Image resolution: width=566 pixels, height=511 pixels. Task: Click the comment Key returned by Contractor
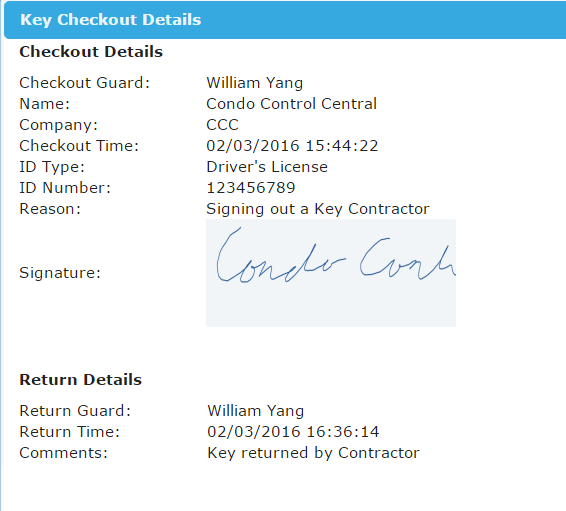pos(313,453)
